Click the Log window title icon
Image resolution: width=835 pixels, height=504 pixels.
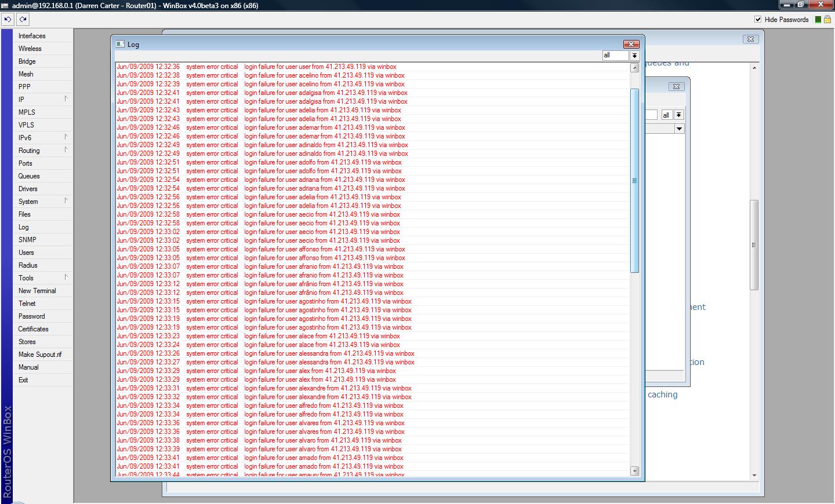pos(120,44)
